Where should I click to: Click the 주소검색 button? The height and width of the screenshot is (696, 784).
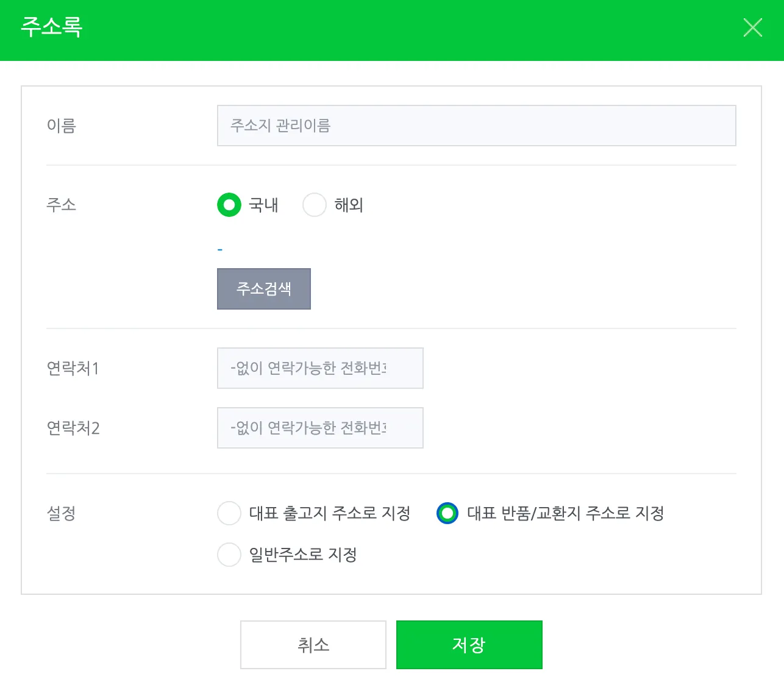264,289
